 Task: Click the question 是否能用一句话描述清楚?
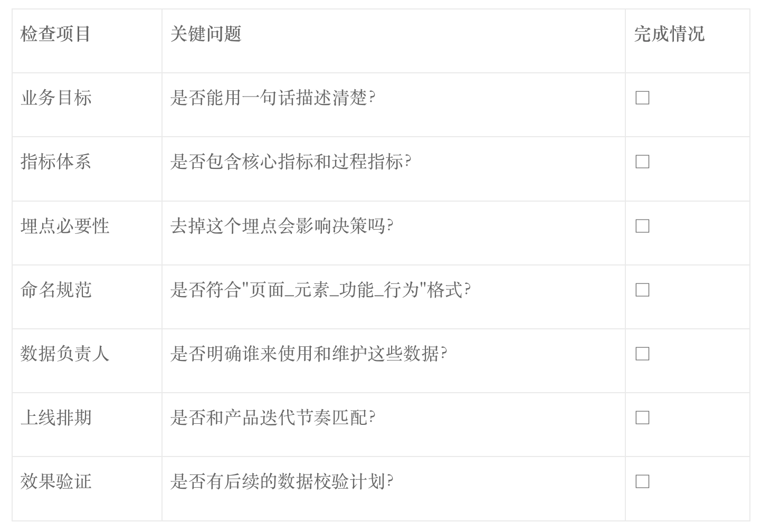(x=272, y=98)
